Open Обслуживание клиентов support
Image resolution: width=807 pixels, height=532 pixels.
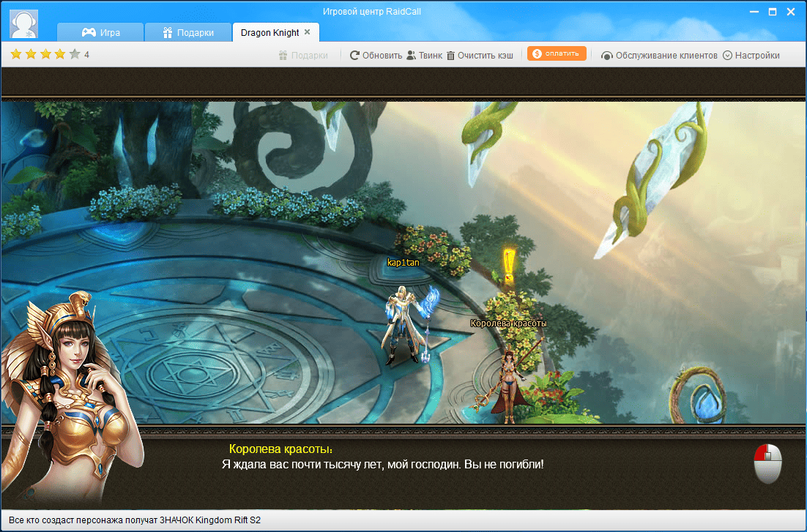(659, 55)
